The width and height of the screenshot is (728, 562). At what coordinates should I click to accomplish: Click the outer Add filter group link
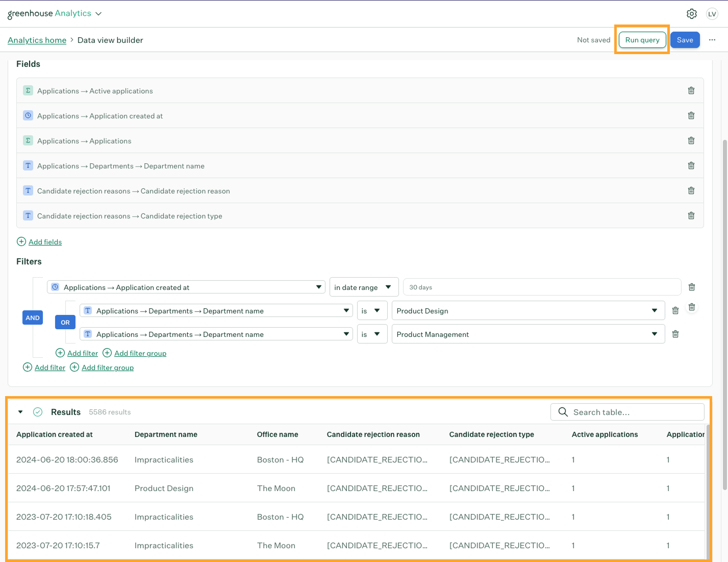(108, 368)
